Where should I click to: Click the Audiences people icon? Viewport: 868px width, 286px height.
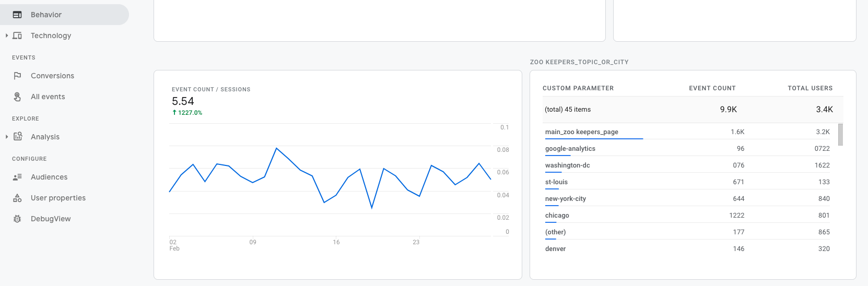point(17,177)
